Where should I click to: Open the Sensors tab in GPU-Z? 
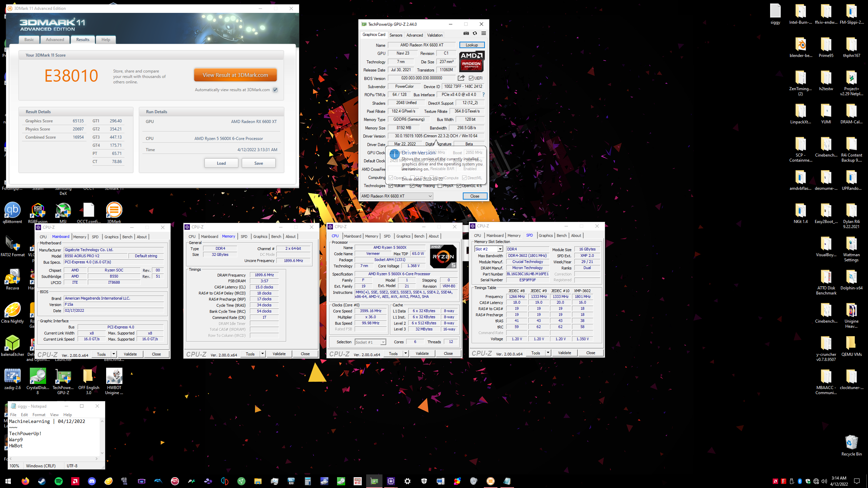pyautogui.click(x=396, y=35)
